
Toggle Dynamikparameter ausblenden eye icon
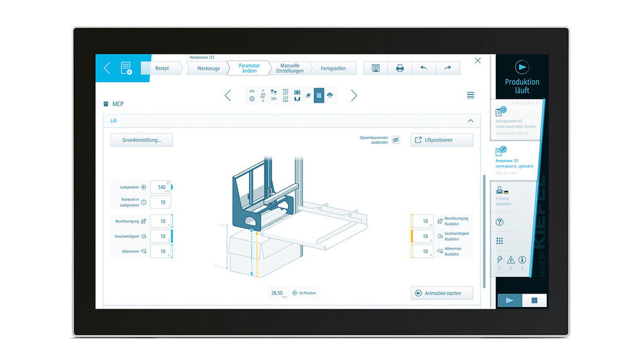point(396,140)
